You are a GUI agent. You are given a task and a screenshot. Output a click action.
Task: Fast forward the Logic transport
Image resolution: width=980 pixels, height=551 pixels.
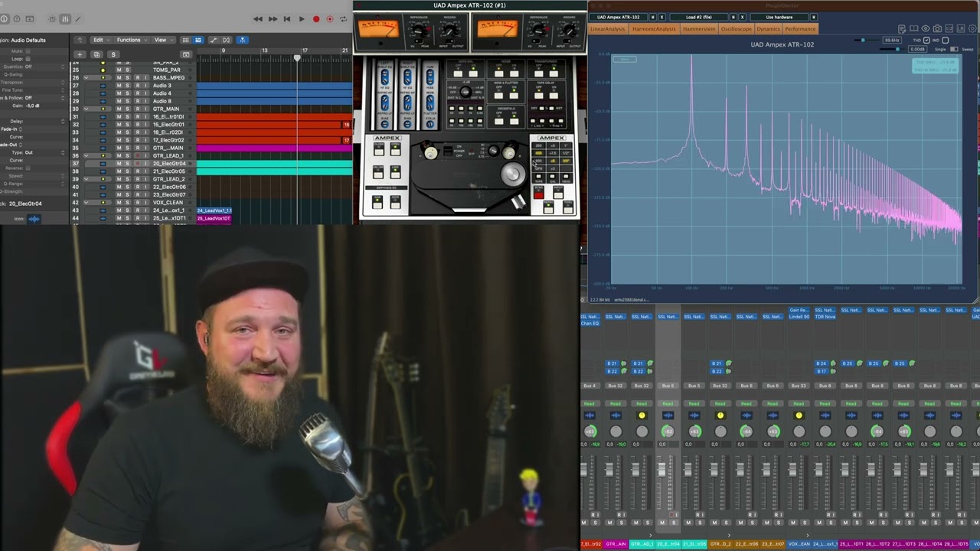click(x=273, y=19)
